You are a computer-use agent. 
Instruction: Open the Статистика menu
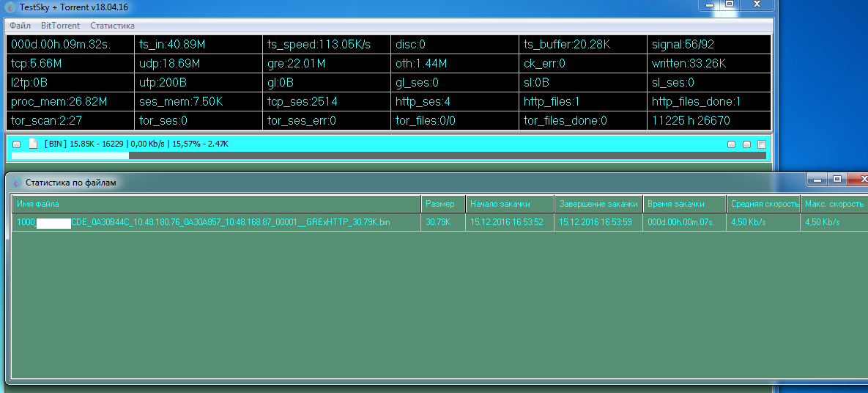click(112, 26)
